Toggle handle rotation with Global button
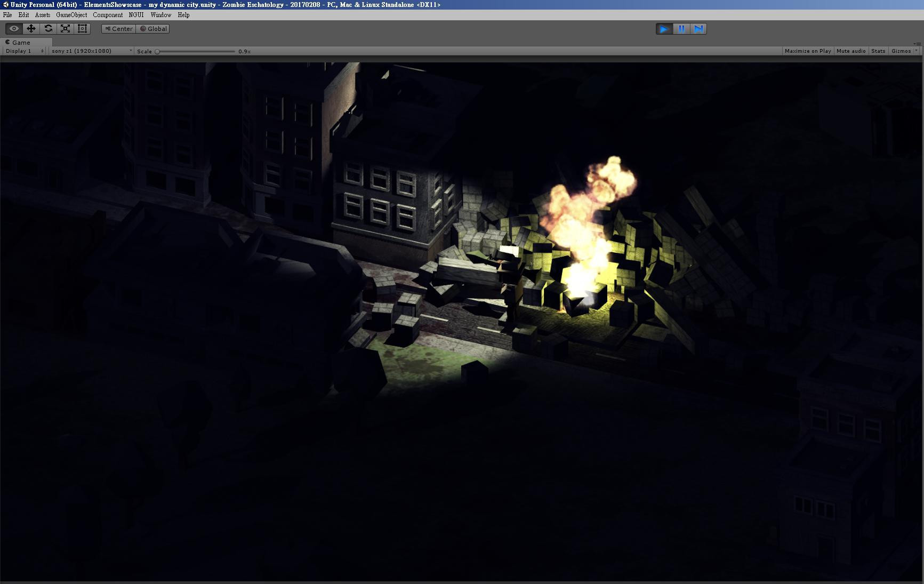 click(x=153, y=29)
